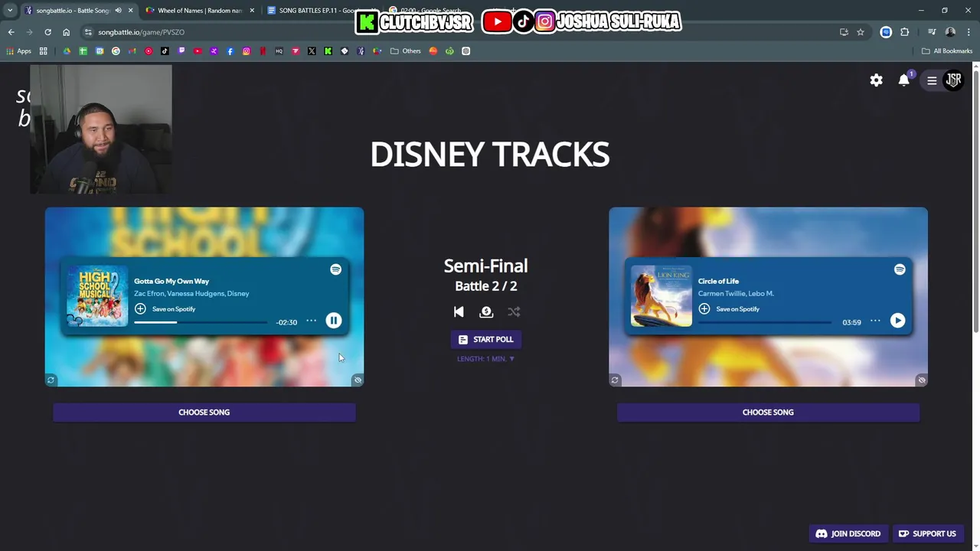
Task: Refresh the left High School Musical card
Action: (x=51, y=380)
